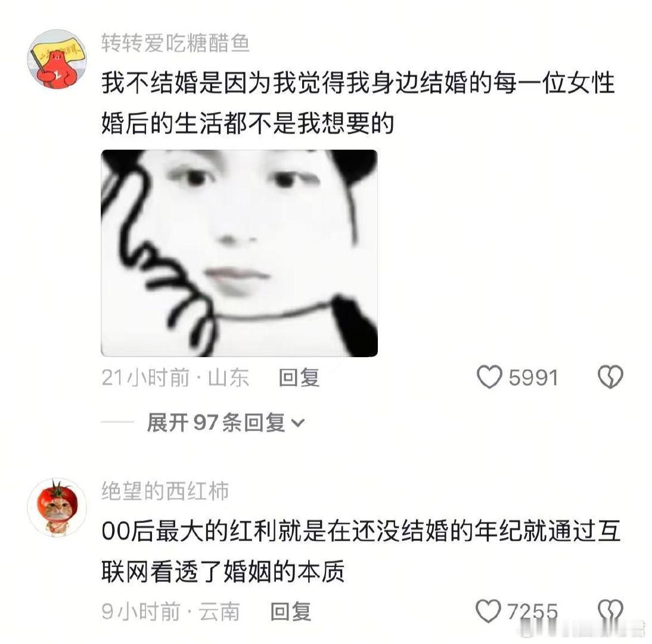Viewport: 652px width, 644px height.
Task: Click the 9小时前 · 云南 timestamp
Action: [x=170, y=612]
